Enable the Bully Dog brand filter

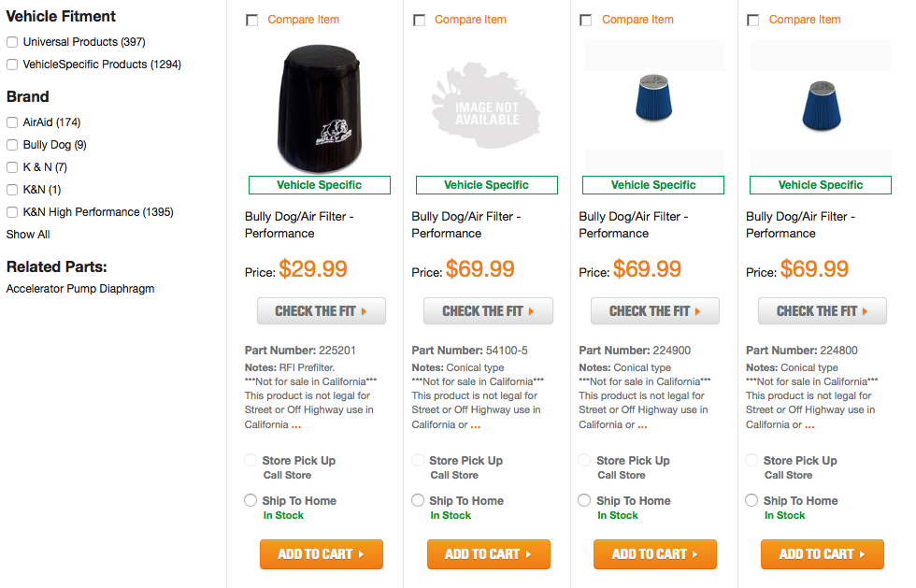click(x=11, y=144)
